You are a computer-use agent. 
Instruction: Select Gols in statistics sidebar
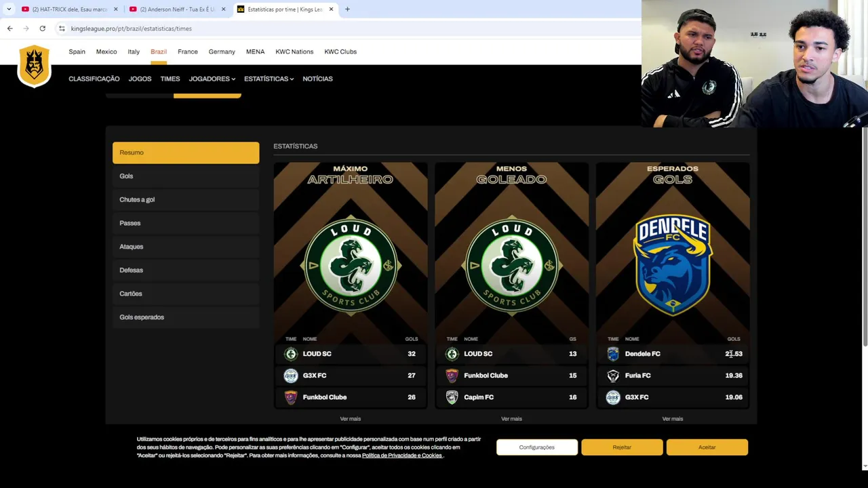[x=186, y=176]
